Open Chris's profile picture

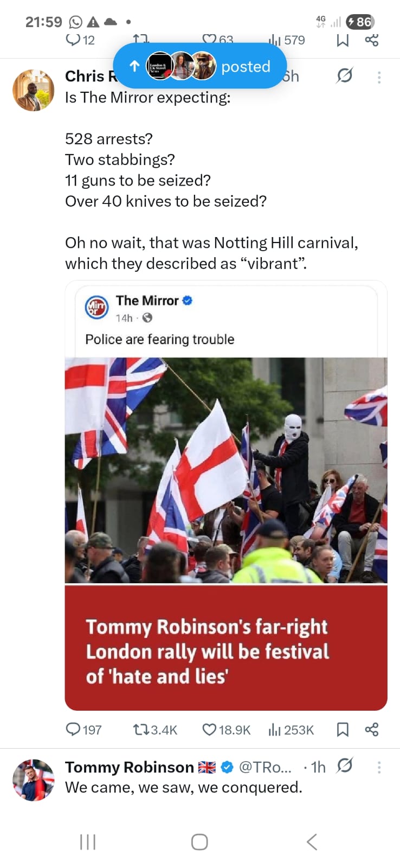click(x=34, y=90)
